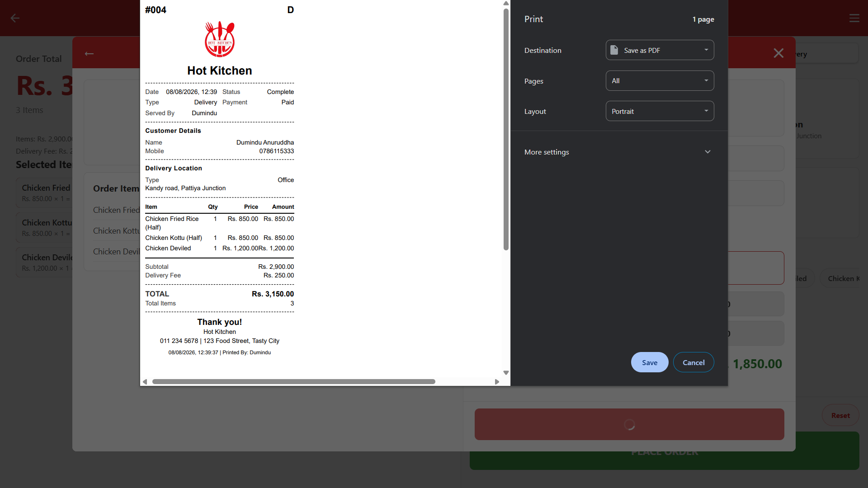
Task: Open the Destination Save as PDF dropdown
Action: (x=660, y=50)
